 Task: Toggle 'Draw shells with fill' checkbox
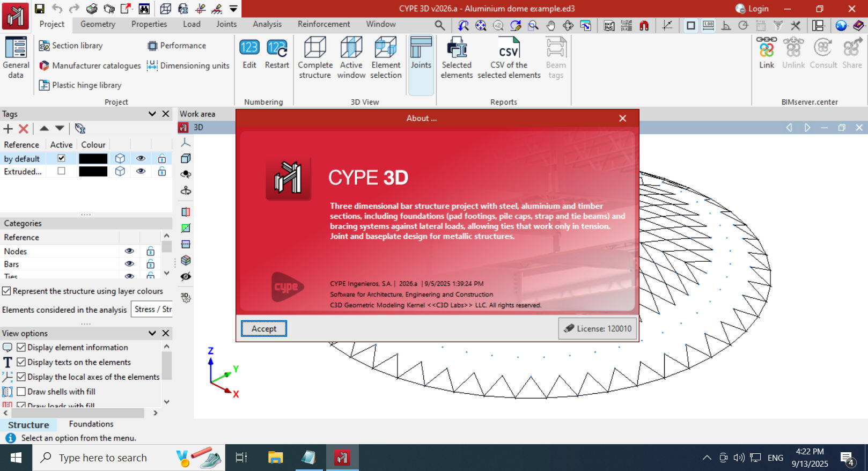coord(21,392)
